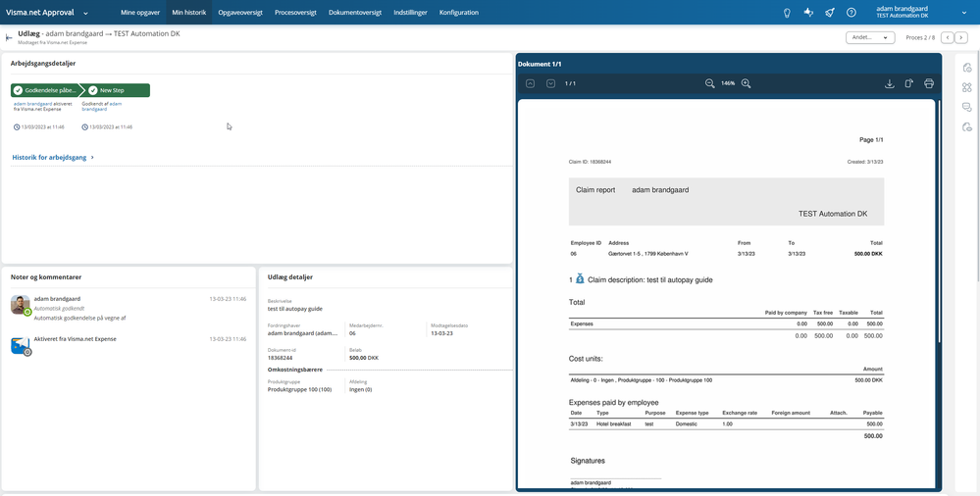Click the lightbulb tips icon

pyautogui.click(x=787, y=13)
